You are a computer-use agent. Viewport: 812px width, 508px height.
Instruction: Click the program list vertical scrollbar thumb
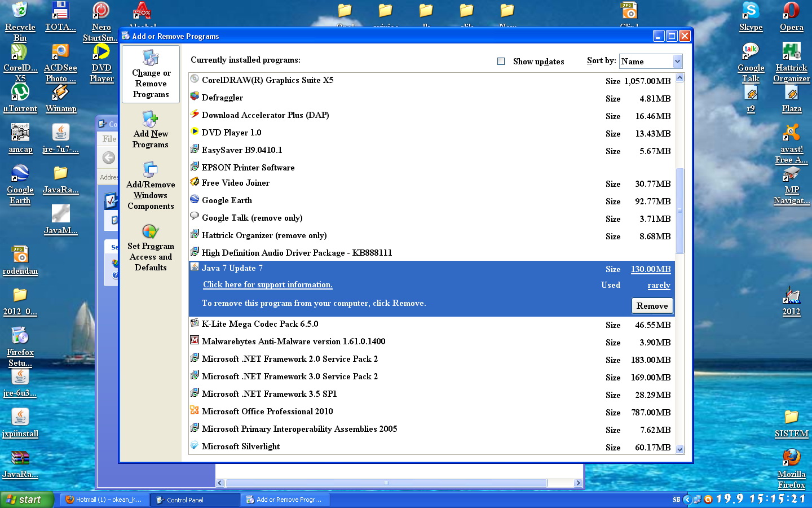pos(679,211)
